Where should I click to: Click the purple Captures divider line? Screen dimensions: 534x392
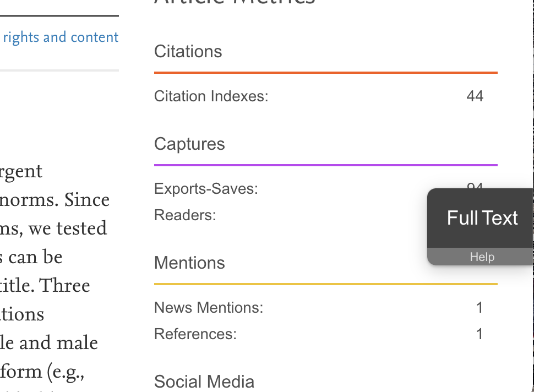[325, 165]
